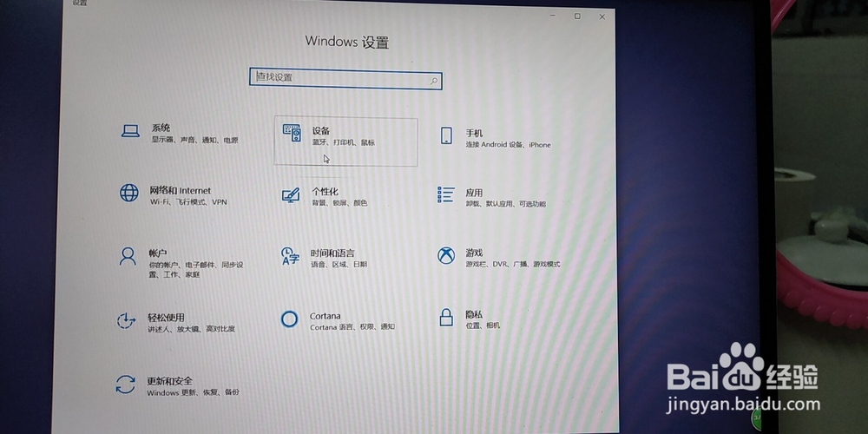Open the Accounts person icon
Image resolution: width=868 pixels, height=434 pixels.
pyautogui.click(x=128, y=256)
